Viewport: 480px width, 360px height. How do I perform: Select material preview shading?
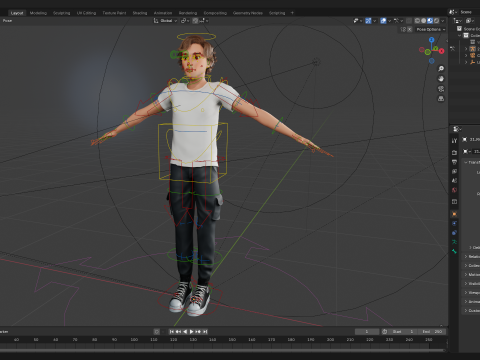click(430, 21)
